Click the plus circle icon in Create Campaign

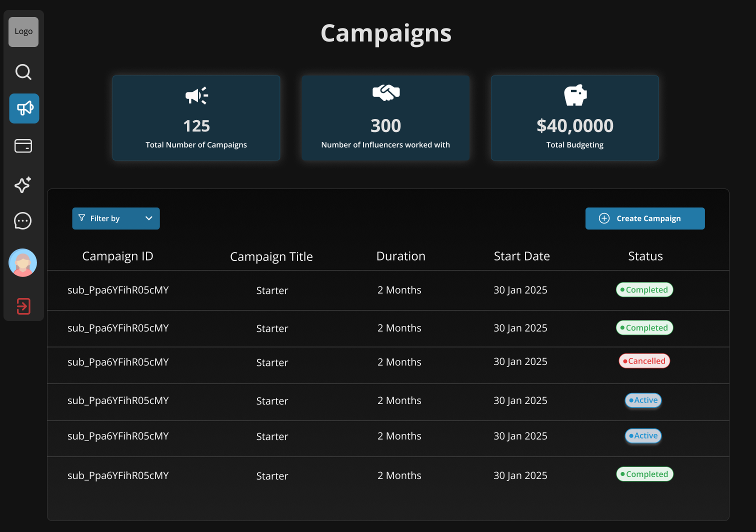pos(604,218)
